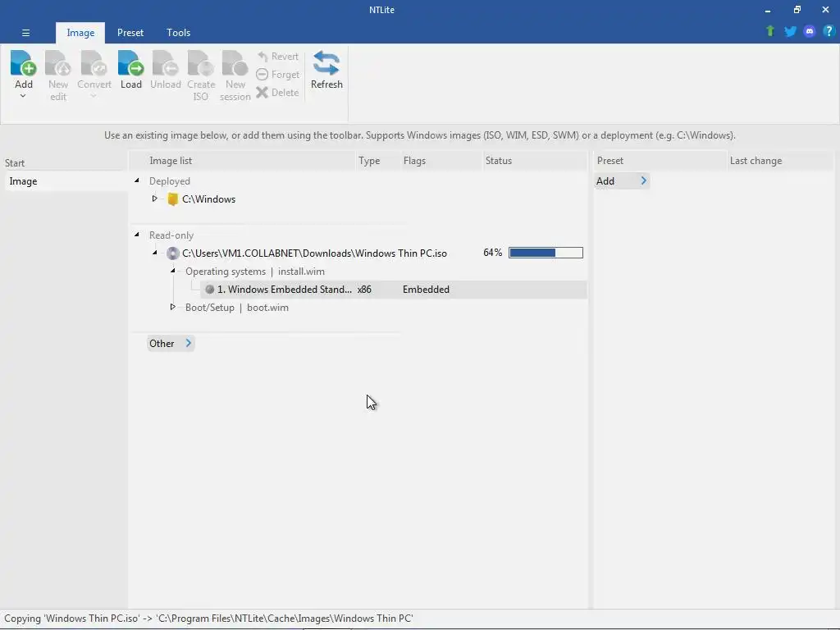Click the Type column header
This screenshot has width=840, height=630.
click(377, 161)
